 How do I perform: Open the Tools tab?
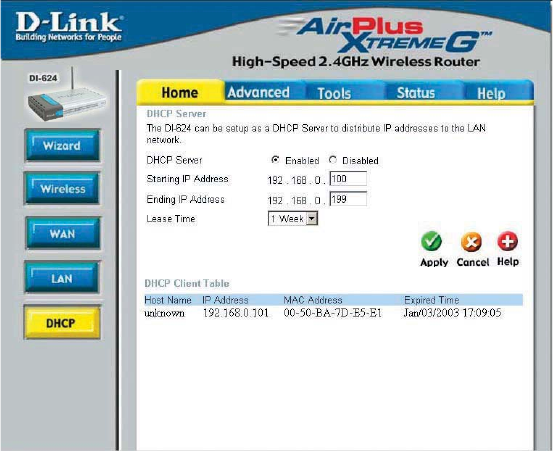pos(334,93)
